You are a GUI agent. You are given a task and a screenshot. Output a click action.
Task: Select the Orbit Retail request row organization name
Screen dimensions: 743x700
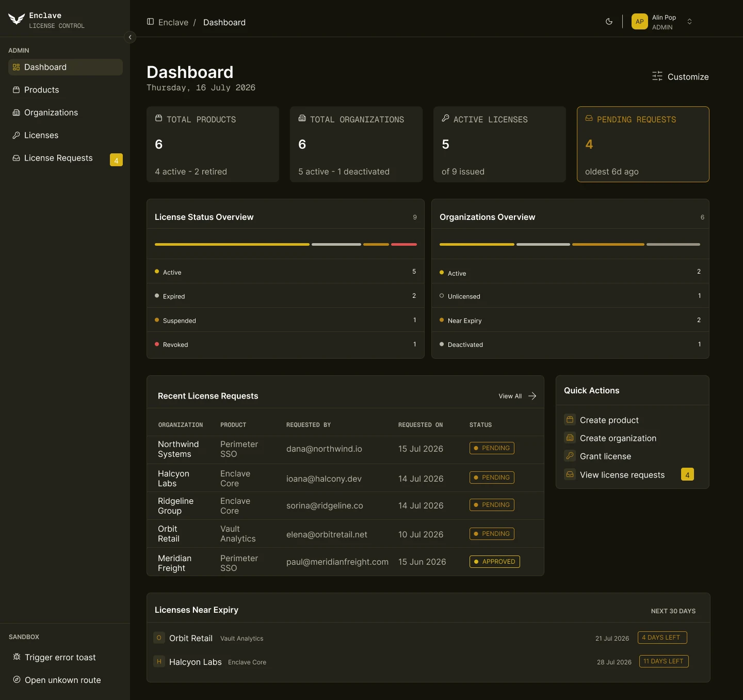pos(168,534)
